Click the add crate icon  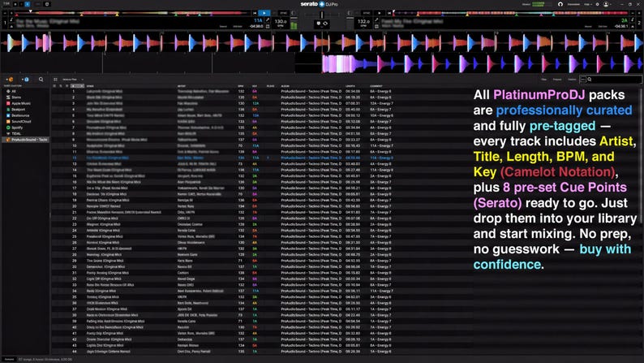click(x=10, y=80)
